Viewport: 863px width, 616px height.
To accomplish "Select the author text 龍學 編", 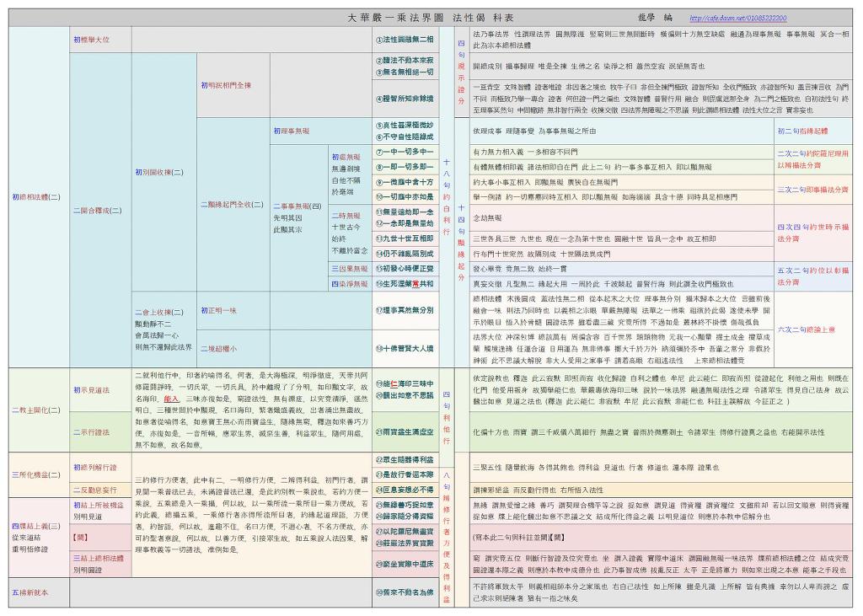I will (x=656, y=18).
